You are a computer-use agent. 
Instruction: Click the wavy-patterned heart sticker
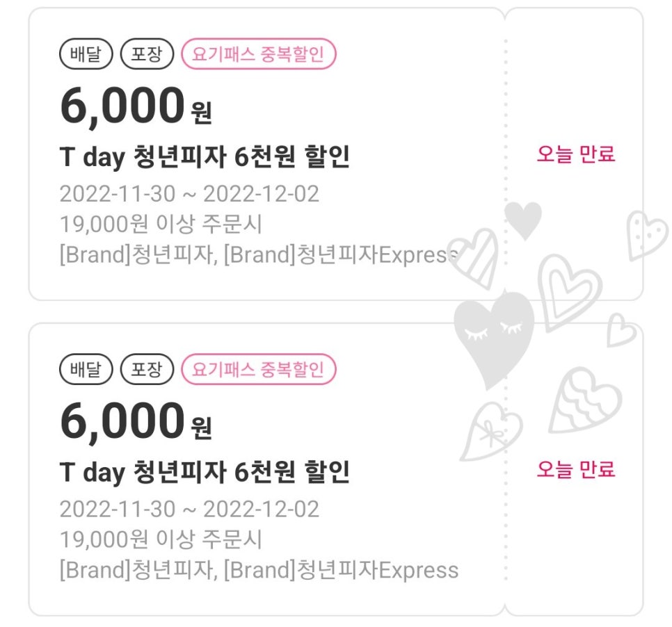[584, 401]
